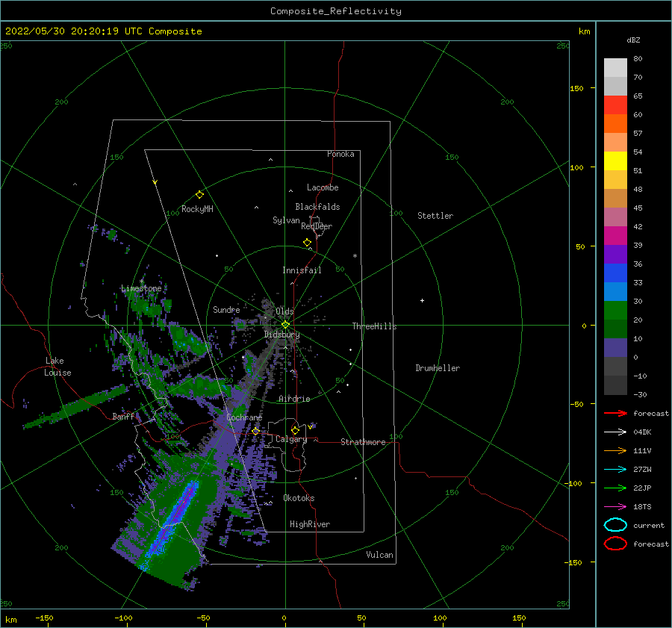Click the red 65 dBZ color swatch
The image size is (672, 628).
point(615,105)
